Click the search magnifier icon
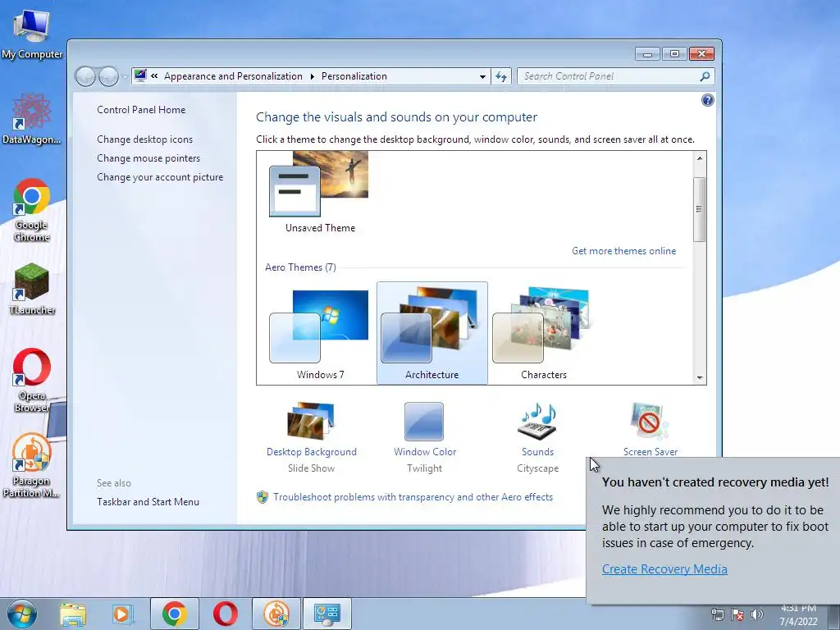840x630 pixels. pyautogui.click(x=705, y=76)
